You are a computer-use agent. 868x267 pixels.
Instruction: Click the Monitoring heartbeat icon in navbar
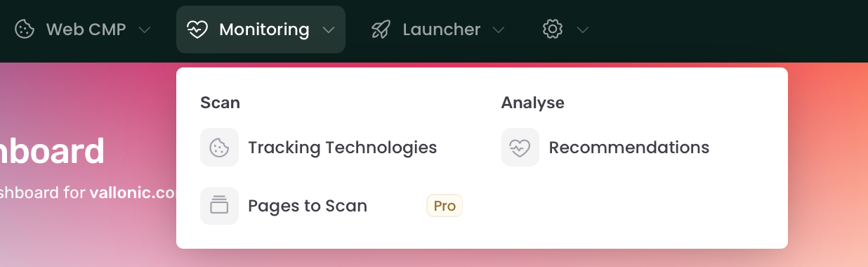click(197, 30)
